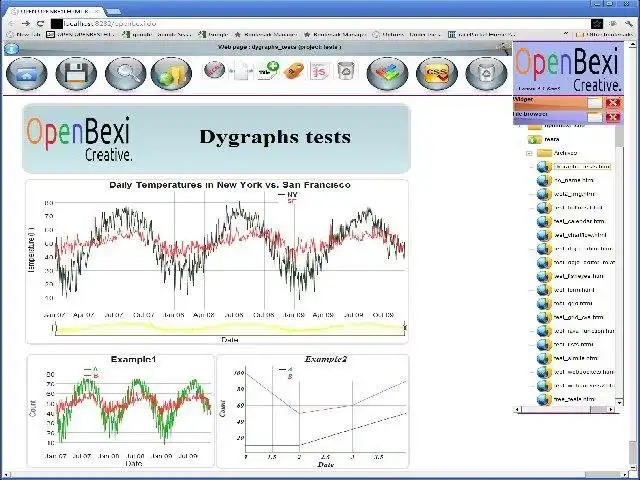Click the highlighted file in file tree
The height and width of the screenshot is (480, 640).
tap(582, 167)
